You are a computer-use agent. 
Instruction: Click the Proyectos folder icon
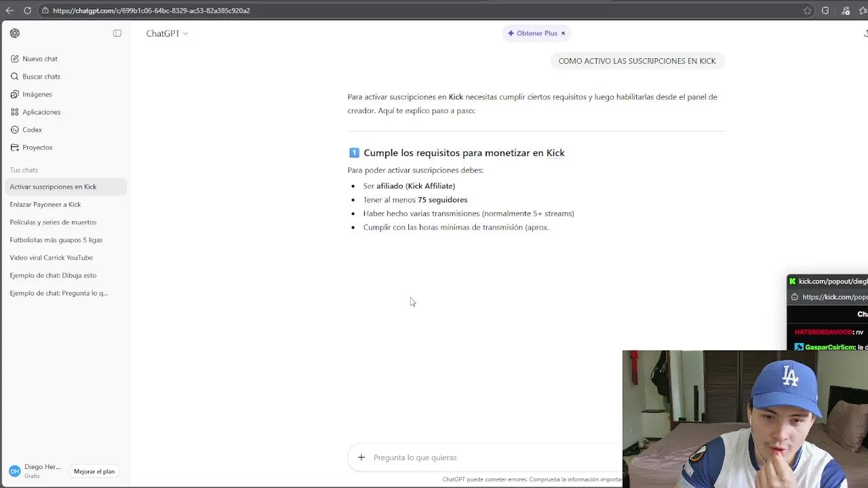(15, 147)
